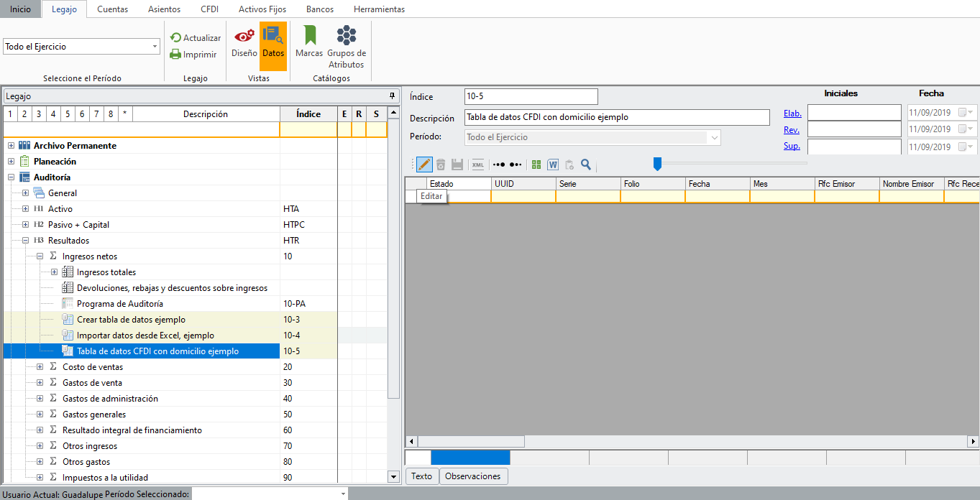Toggle the Datos view button
The image size is (980, 500).
[273, 42]
